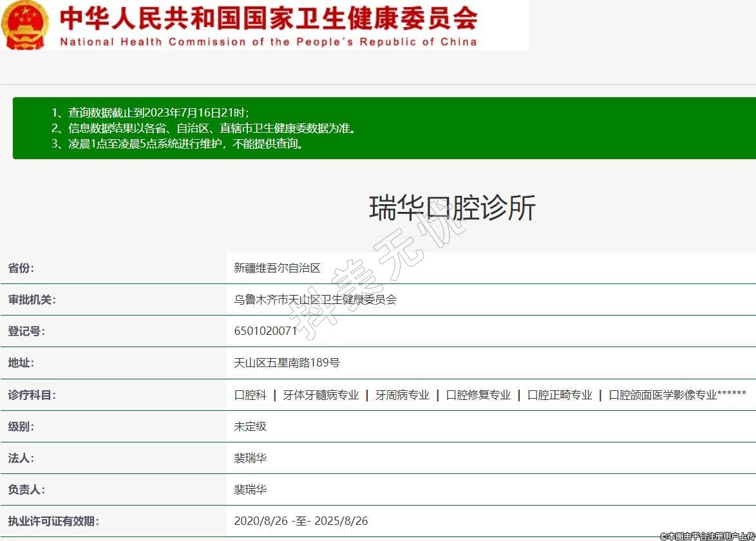The image size is (756, 541).
Task: Click 口腔科 in the 诊疗科目 row
Action: tap(250, 395)
